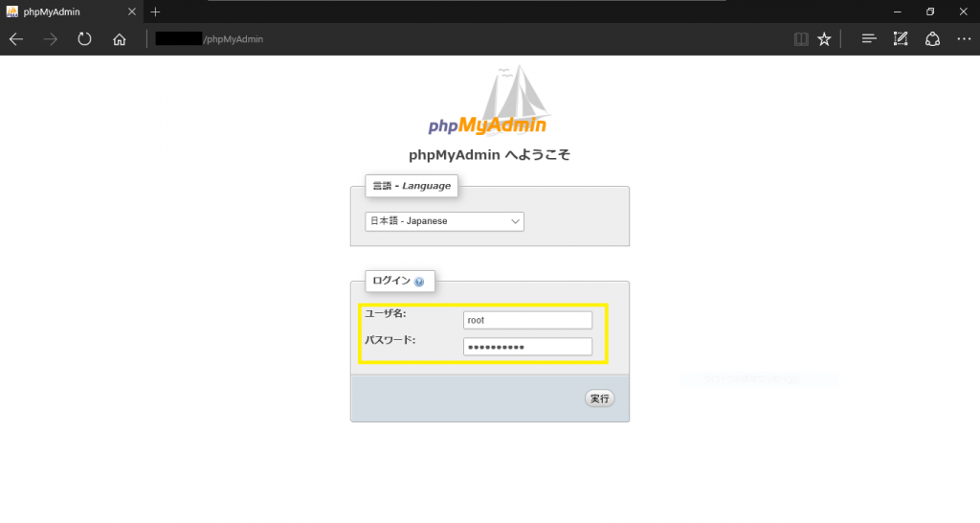Click the 言語 - Language legend label
This screenshot has height=523, width=980.
coord(412,186)
